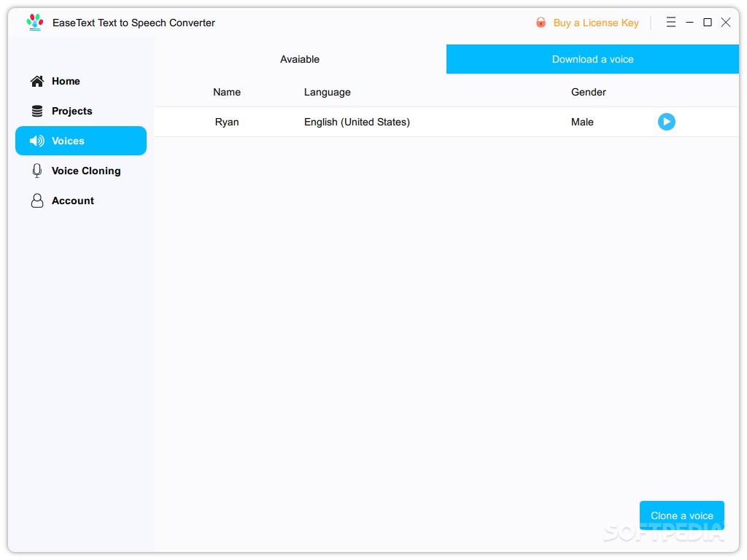Click the orange lock icon
This screenshot has width=747, height=560.
[541, 23]
